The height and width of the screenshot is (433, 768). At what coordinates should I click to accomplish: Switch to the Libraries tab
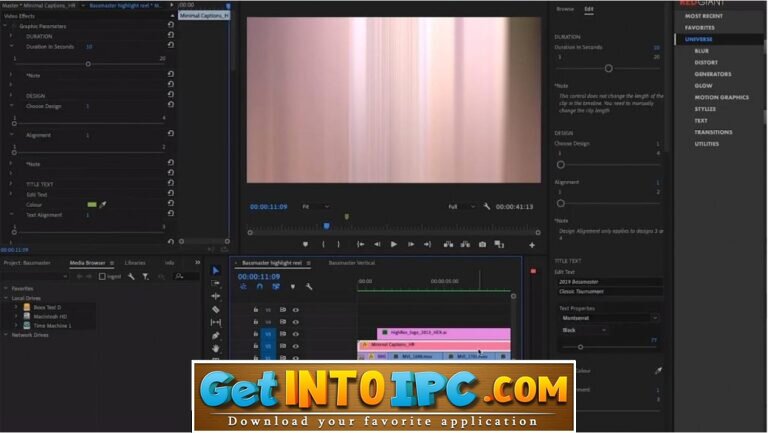pos(135,263)
